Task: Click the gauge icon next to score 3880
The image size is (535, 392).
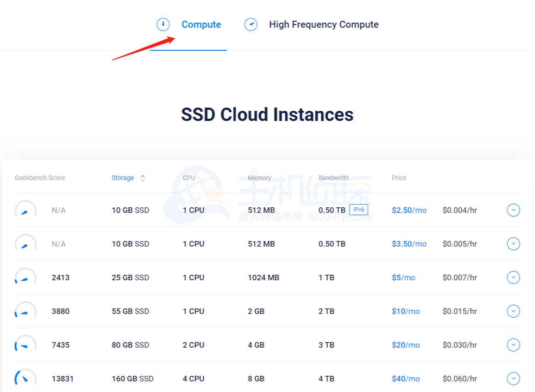Action: coord(25,311)
